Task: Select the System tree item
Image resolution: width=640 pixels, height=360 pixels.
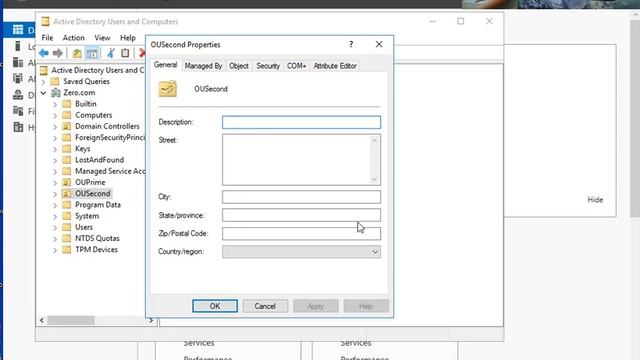Action: pos(87,216)
